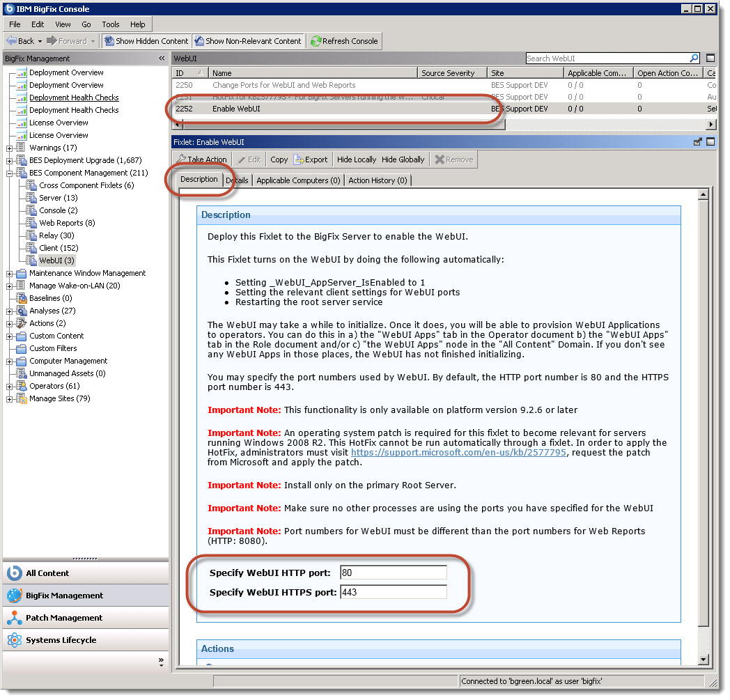Click the detach panel icon on Fixlet title bar

click(697, 141)
